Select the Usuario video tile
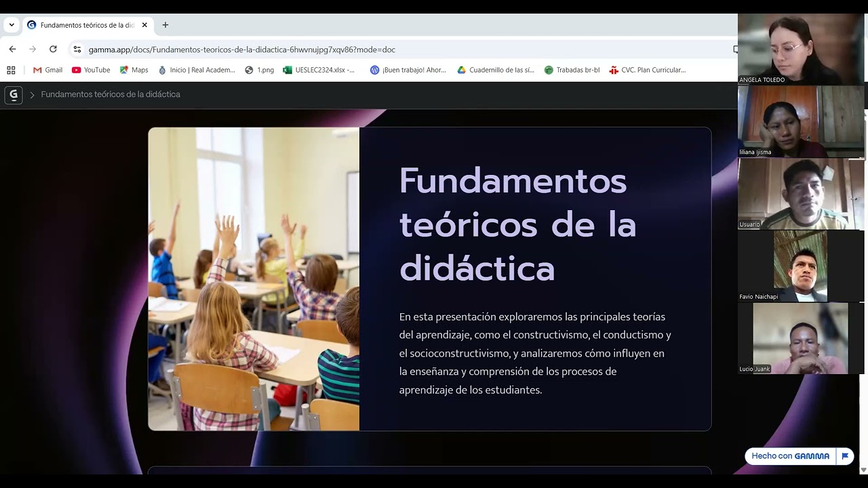The width and height of the screenshot is (868, 488). click(800, 194)
